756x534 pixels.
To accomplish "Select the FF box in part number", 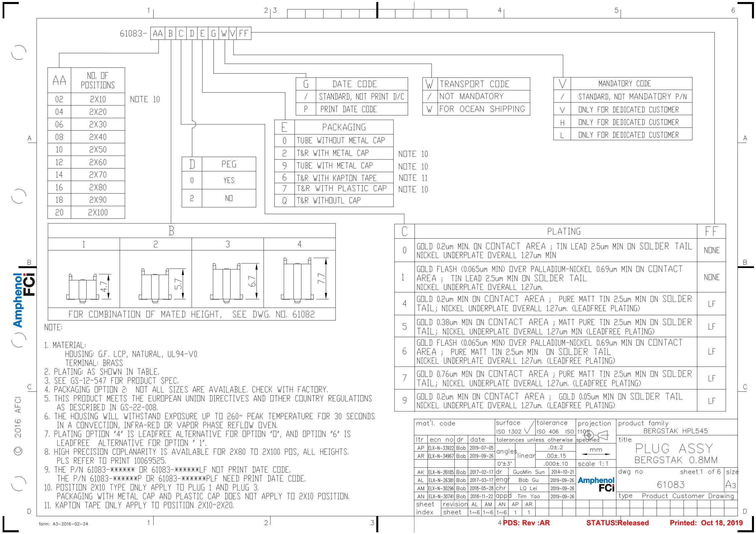I will click(244, 33).
